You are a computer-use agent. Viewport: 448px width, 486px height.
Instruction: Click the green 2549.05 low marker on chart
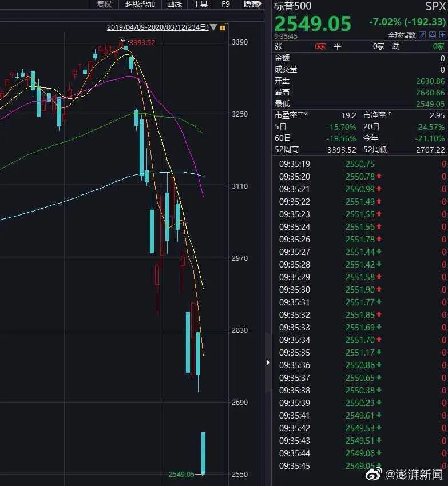click(x=181, y=474)
